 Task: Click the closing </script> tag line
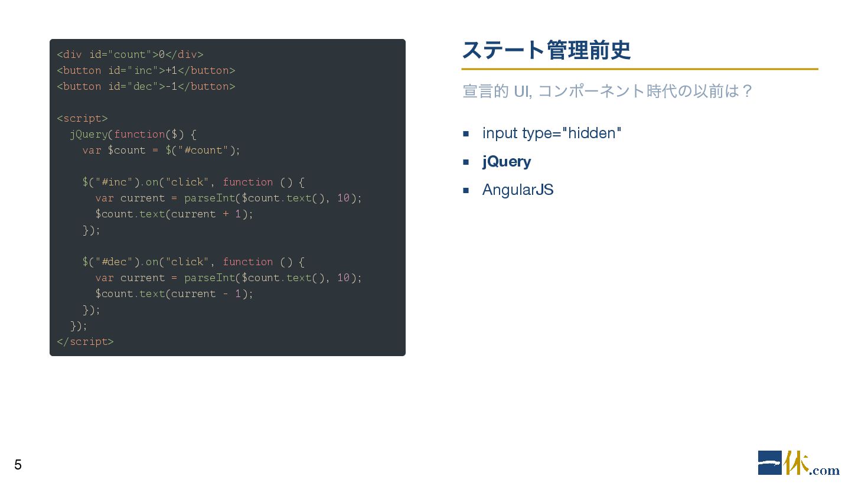[x=85, y=341]
